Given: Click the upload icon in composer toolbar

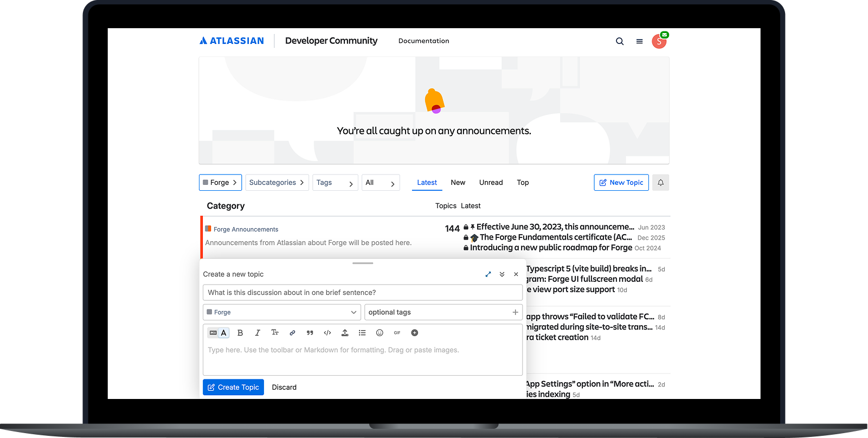Looking at the screenshot, I should click(345, 333).
